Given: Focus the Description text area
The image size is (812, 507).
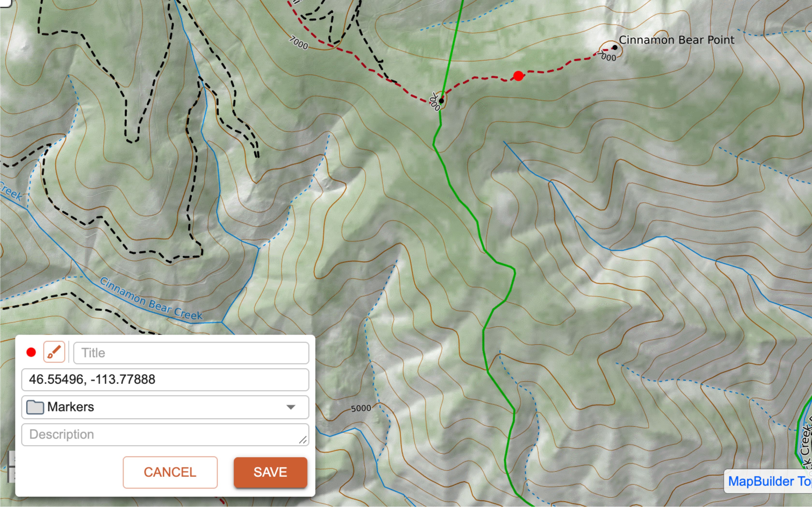Looking at the screenshot, I should coord(165,435).
